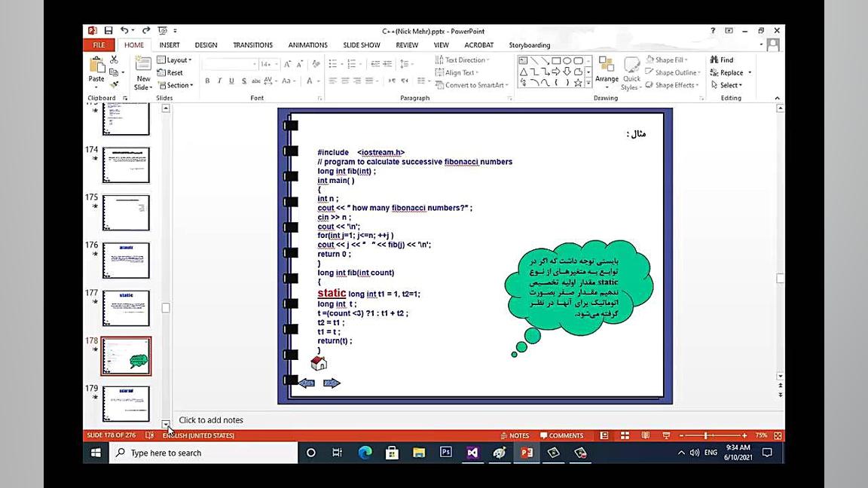Screen dimensions: 868x488
Task: Redo the last action
Action: point(146,31)
